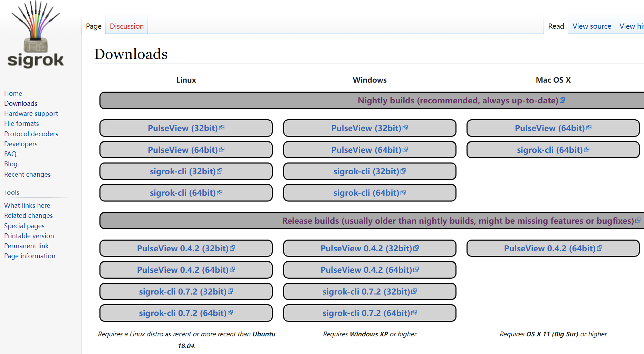Image resolution: width=644 pixels, height=354 pixels.
Task: Click external link icon after Release builds
Action: (x=638, y=220)
